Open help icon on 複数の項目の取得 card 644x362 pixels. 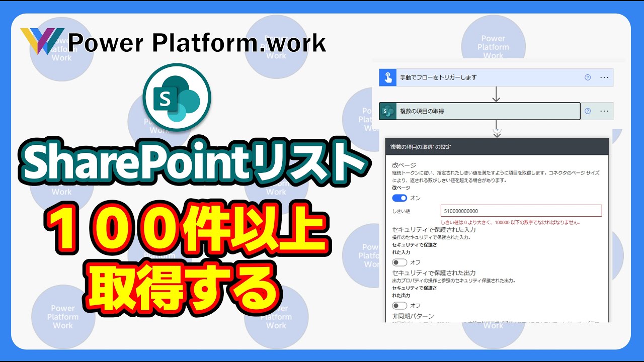588,111
